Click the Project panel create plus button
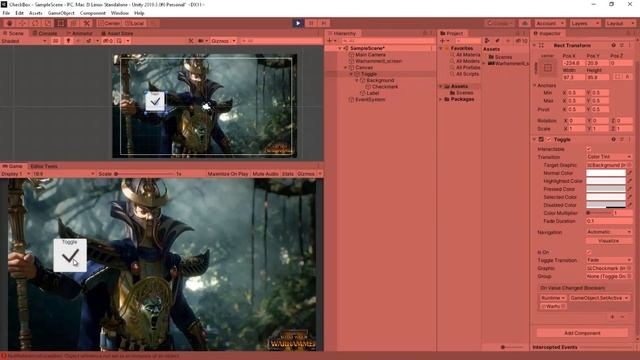 (443, 41)
